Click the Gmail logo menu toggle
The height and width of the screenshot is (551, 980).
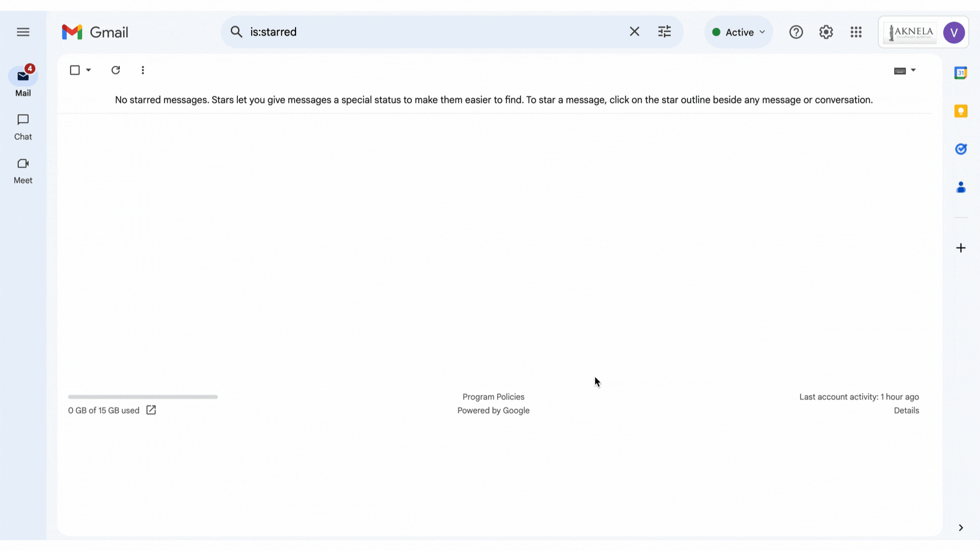click(x=23, y=32)
